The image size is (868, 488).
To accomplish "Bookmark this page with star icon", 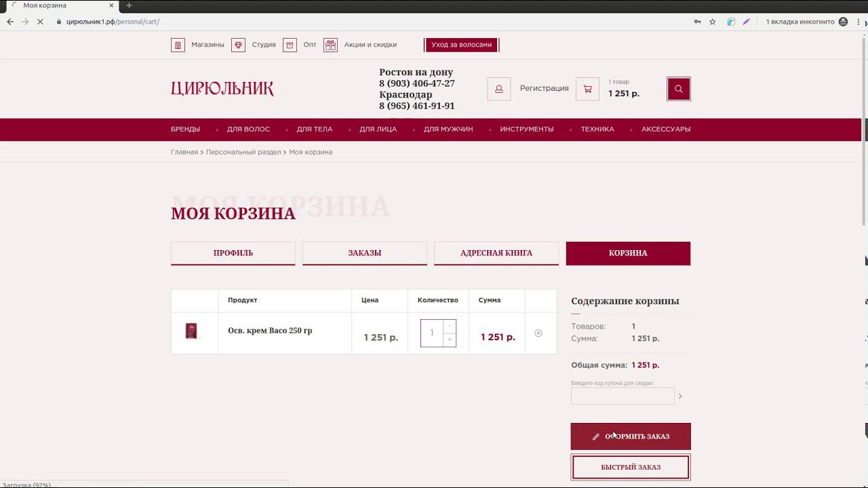I will pyautogui.click(x=713, y=22).
